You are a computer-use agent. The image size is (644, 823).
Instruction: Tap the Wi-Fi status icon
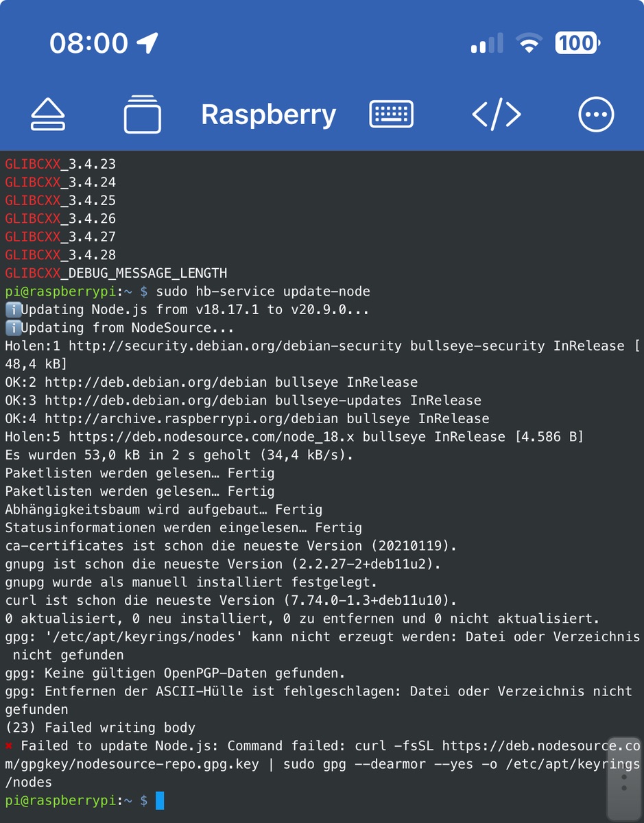coord(529,44)
